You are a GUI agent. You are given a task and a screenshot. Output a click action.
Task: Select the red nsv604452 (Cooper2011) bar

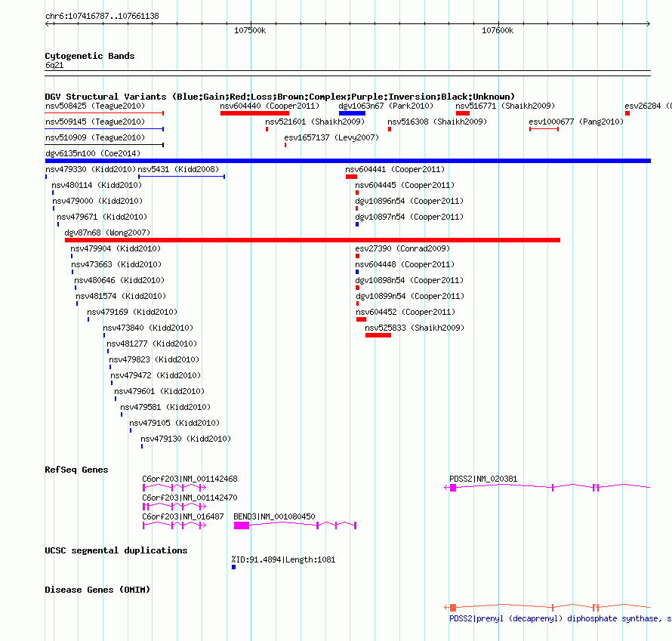361,319
